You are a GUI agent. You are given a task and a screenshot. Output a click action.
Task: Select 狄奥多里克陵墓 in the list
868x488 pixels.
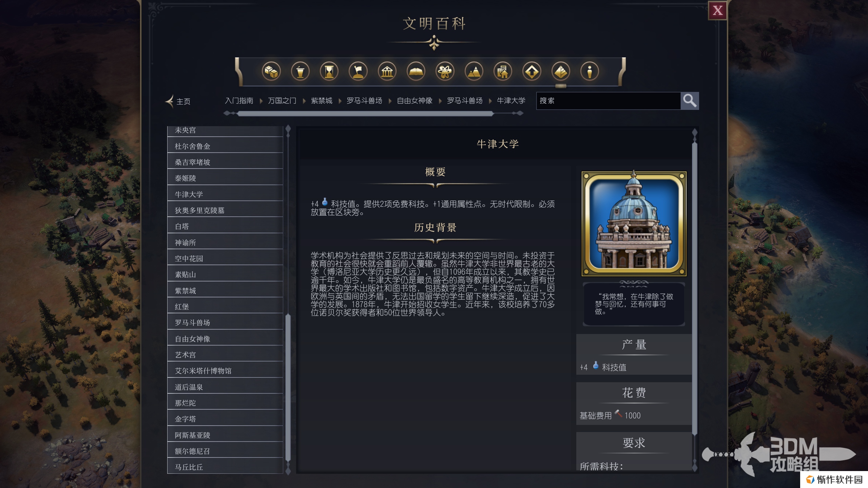point(225,209)
